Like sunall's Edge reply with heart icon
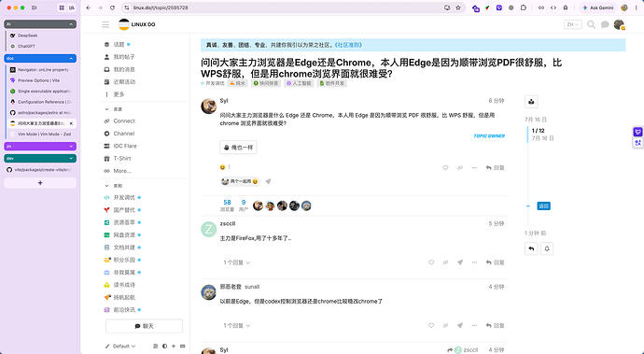The height and width of the screenshot is (354, 644). tap(431, 325)
